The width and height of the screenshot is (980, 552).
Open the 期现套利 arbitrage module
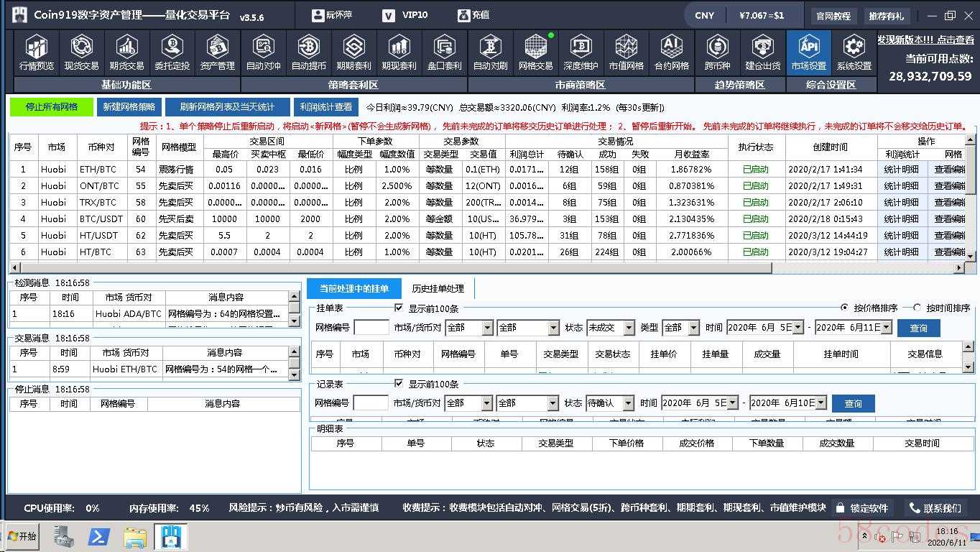399,52
